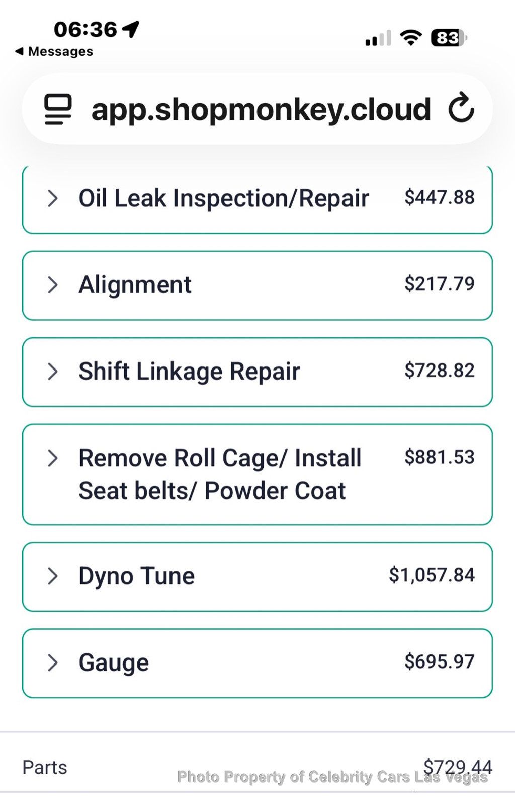Expand the Gauge service chevron
515x812 pixels.
[x=52, y=662]
